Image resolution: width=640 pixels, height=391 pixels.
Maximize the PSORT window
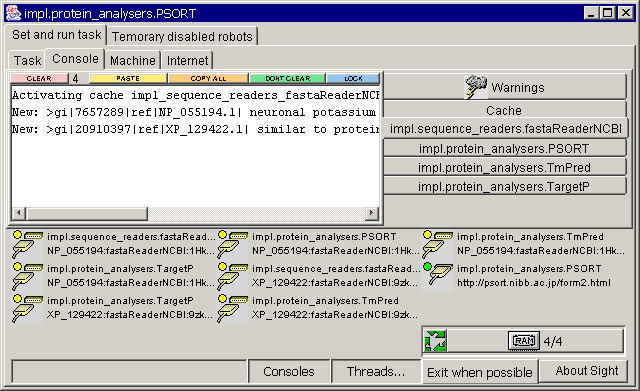coord(608,13)
